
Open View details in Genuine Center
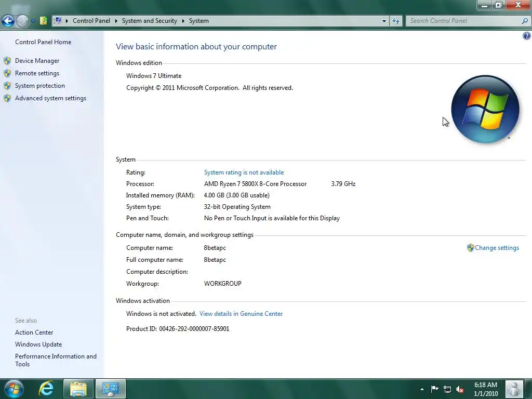[x=241, y=314]
